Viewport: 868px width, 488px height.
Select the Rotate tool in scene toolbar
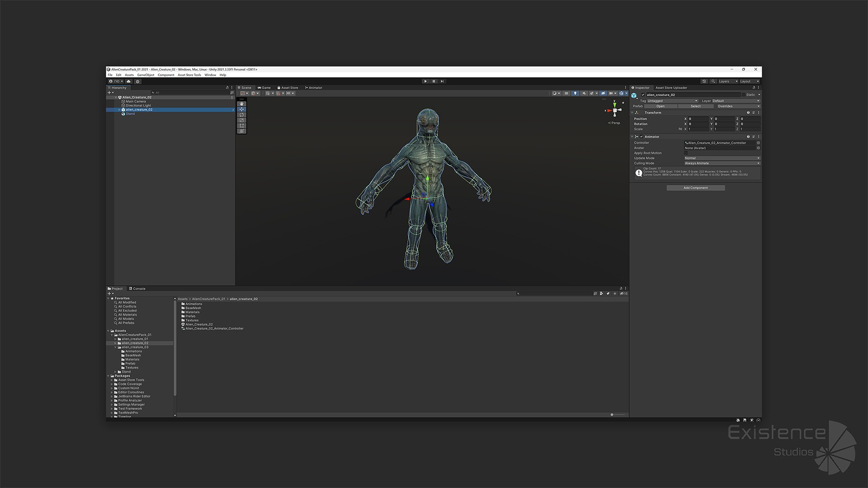click(242, 115)
